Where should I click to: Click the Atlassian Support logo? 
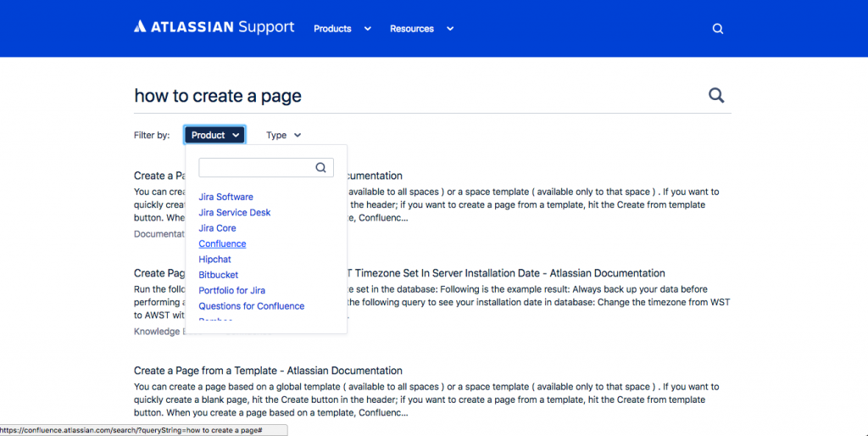coord(214,27)
